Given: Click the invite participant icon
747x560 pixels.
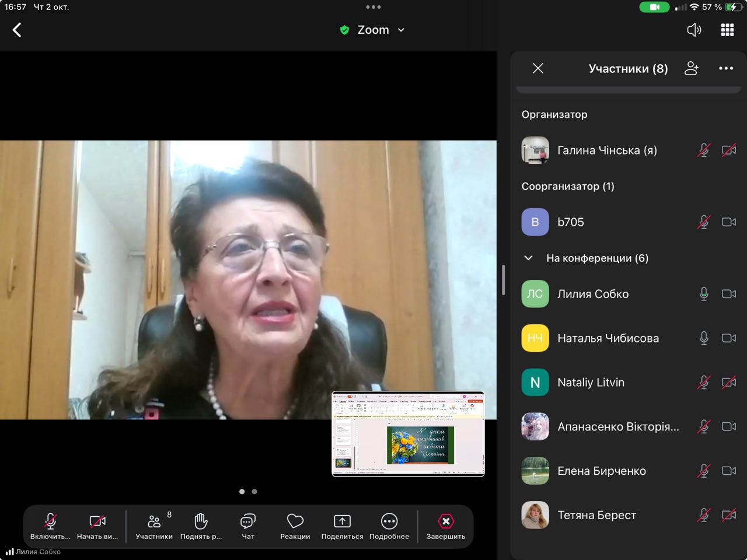Looking at the screenshot, I should coord(692,68).
